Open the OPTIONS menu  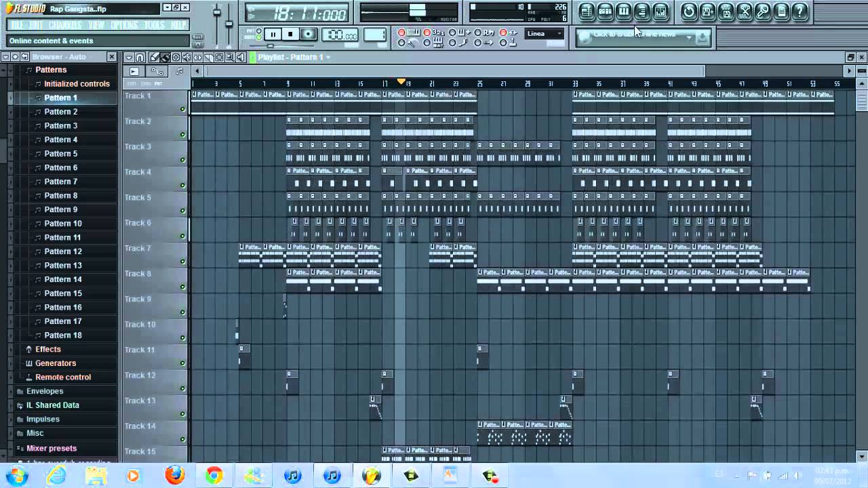coord(124,25)
